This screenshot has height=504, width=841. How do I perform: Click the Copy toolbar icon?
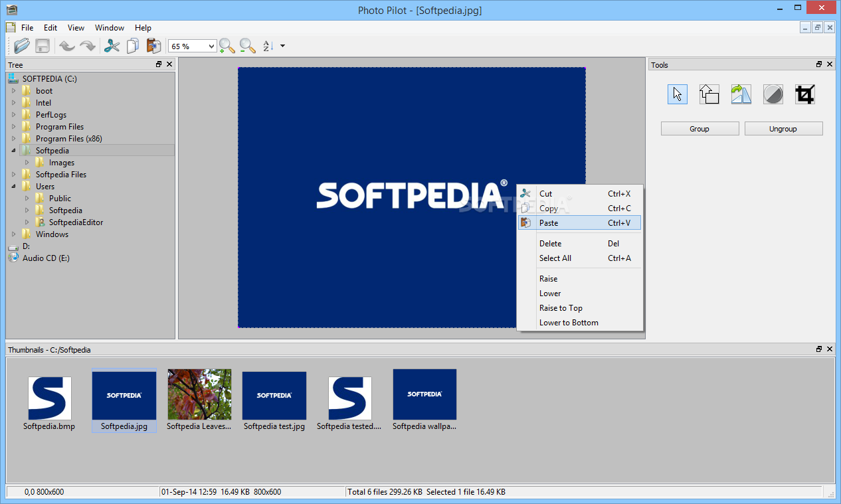pos(133,46)
